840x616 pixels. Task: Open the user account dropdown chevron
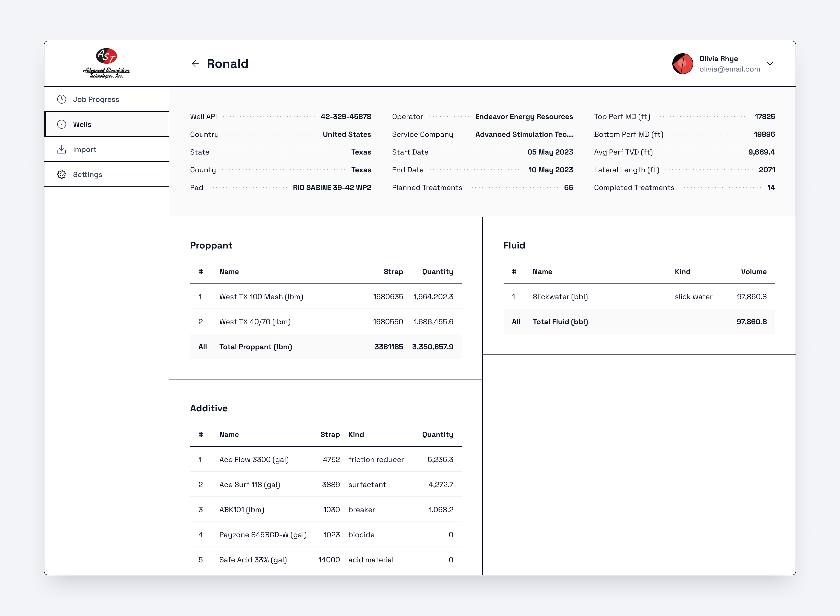tap(770, 64)
